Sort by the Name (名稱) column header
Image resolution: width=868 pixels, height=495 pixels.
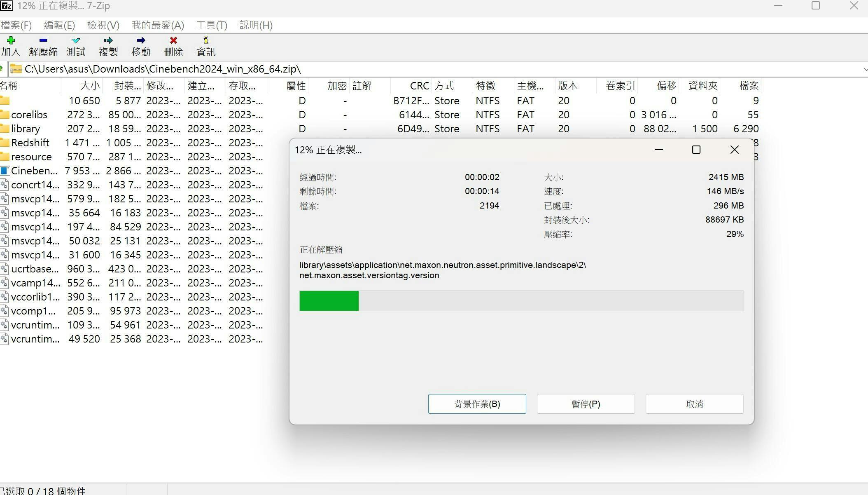click(30, 86)
